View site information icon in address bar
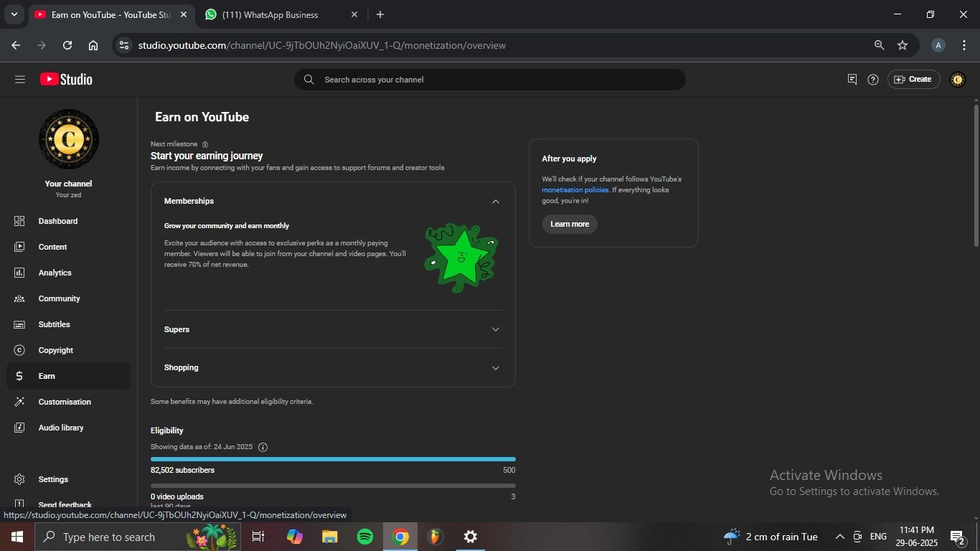Viewport: 980px width, 551px height. click(124, 45)
